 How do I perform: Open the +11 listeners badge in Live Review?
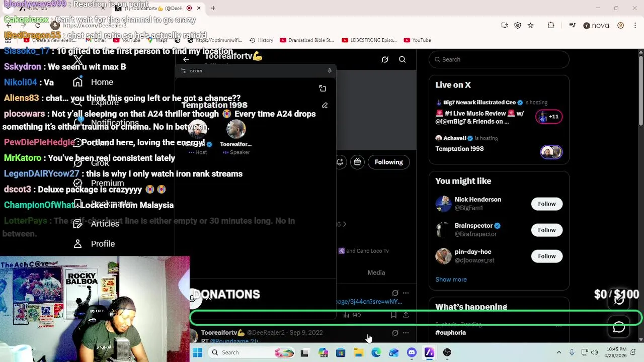click(x=549, y=117)
